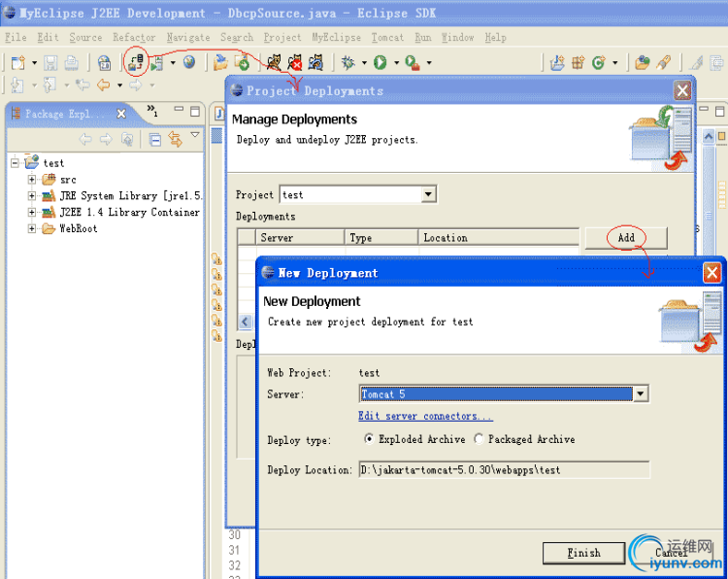Click Link with Editor in Package Explorer

pyautogui.click(x=175, y=139)
